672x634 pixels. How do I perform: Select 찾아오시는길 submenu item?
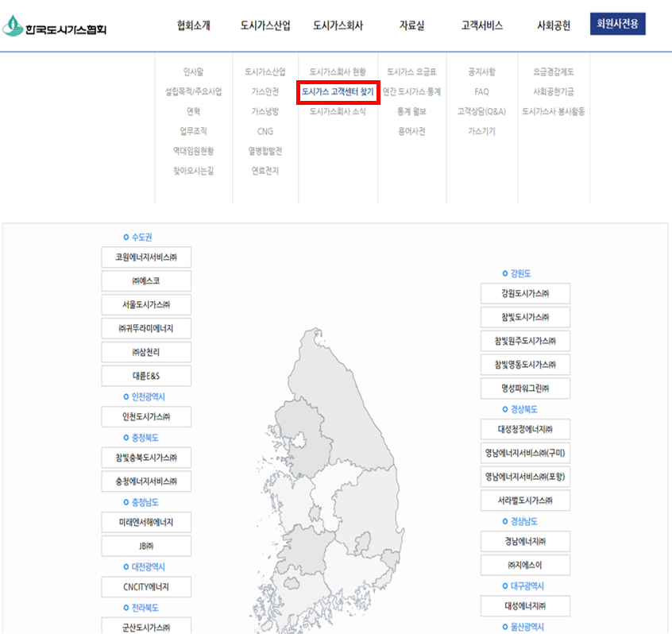[194, 171]
